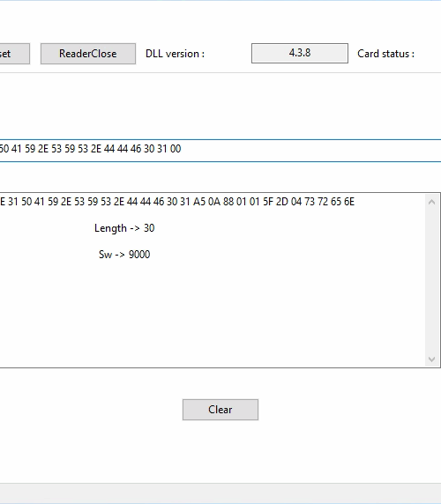This screenshot has height=504, width=441.
Task: Click the hex response line ending in 6E
Action: click(177, 202)
